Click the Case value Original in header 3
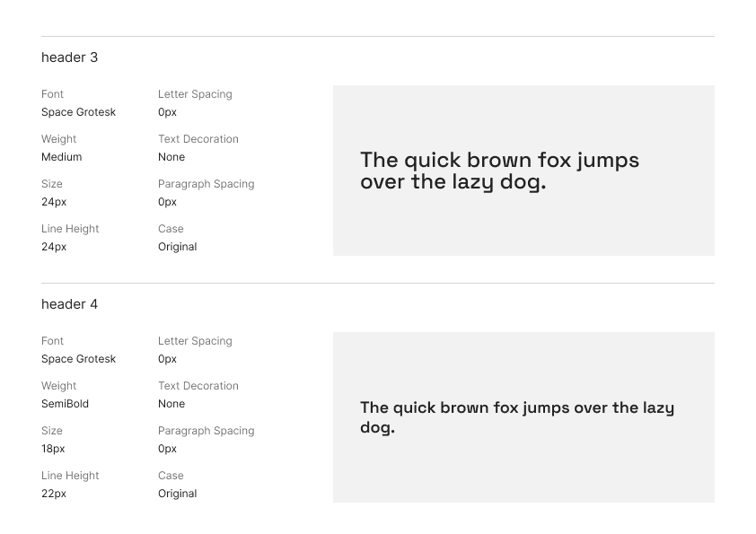 tap(178, 247)
